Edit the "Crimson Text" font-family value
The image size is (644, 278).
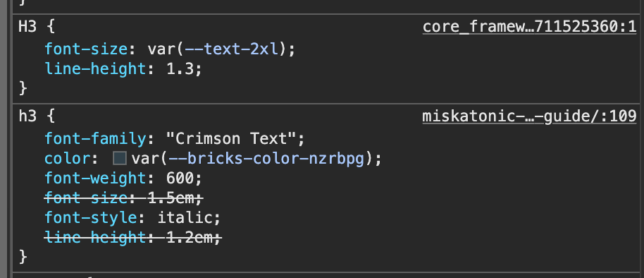231,138
